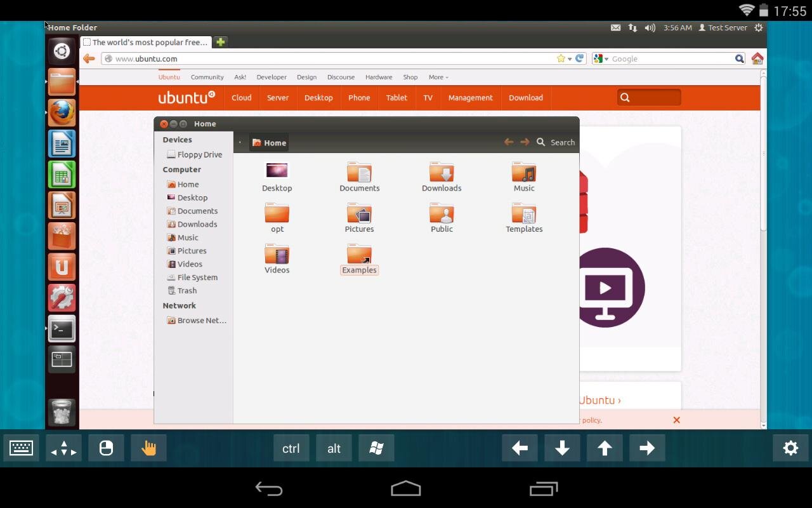Viewport: 812px width, 508px height.
Task: Click the Search button in the Home window
Action: pos(556,143)
